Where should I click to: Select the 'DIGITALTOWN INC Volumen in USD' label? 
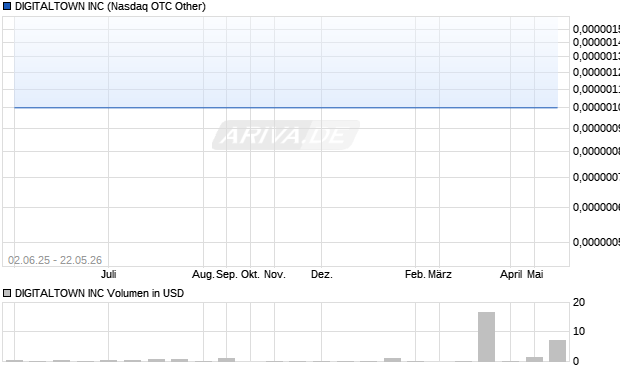99,293
